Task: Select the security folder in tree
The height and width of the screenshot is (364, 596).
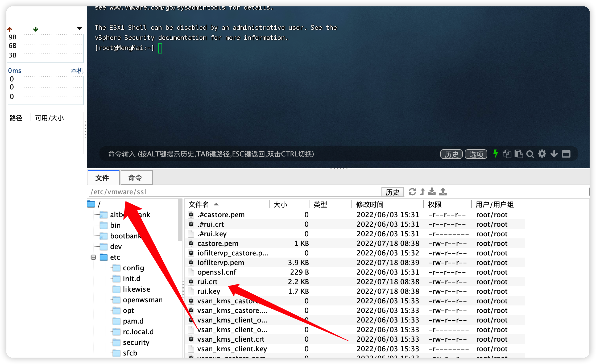Action: 131,342
